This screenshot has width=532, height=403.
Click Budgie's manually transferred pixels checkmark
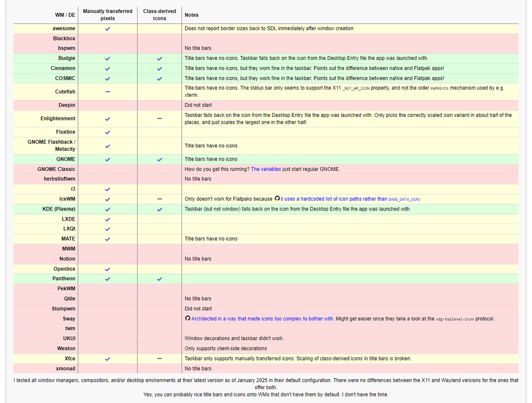click(108, 59)
